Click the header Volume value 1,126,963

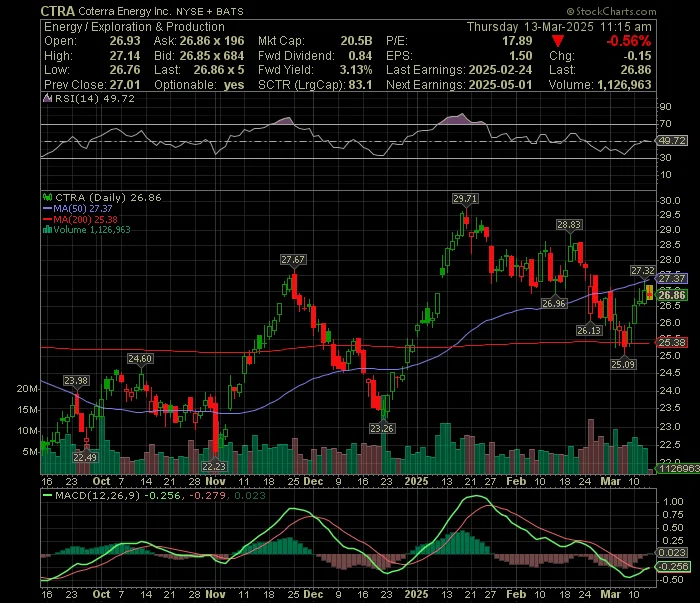pyautogui.click(x=625, y=85)
